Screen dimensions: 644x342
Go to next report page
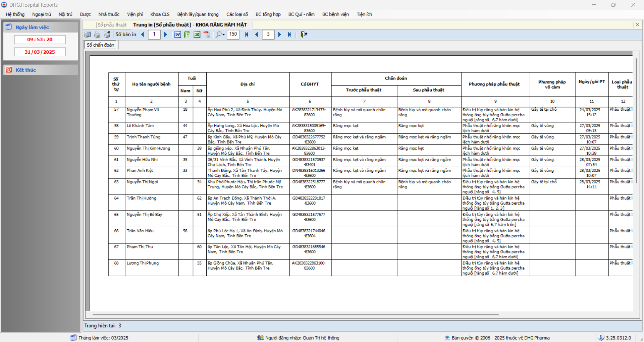pos(279,35)
